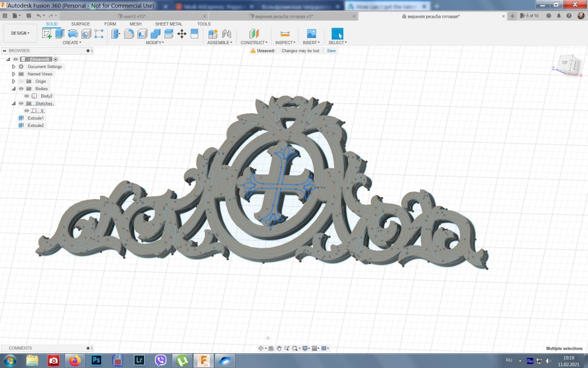The height and width of the screenshot is (368, 588).
Task: Expand the Origin folder
Action: (14, 81)
